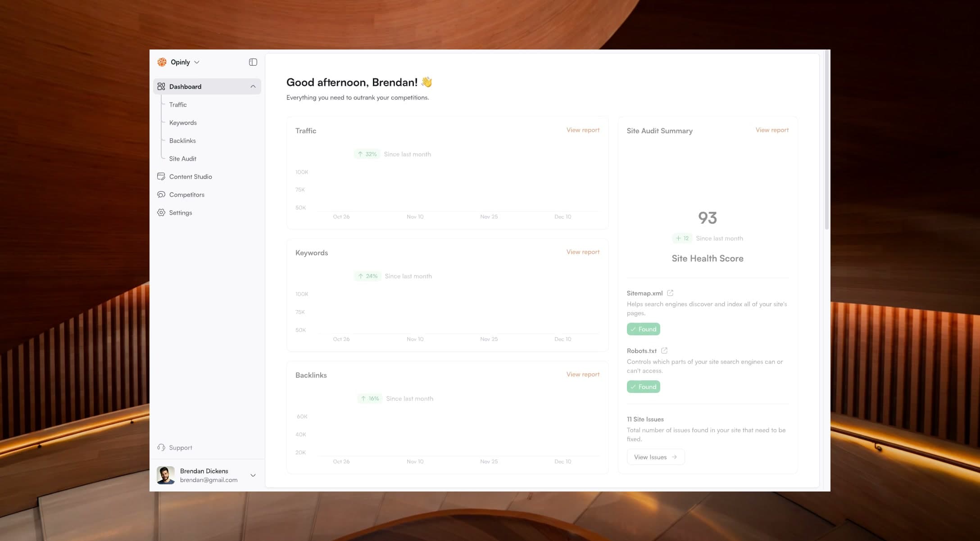Click the View Issues button
The height and width of the screenshot is (541, 980).
tap(656, 457)
